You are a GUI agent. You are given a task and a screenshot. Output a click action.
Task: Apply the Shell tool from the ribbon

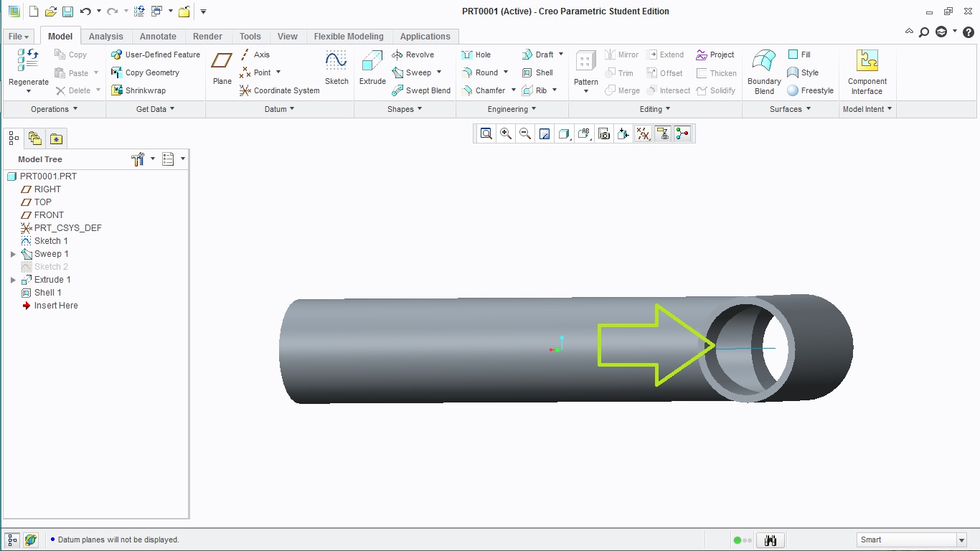(x=537, y=72)
